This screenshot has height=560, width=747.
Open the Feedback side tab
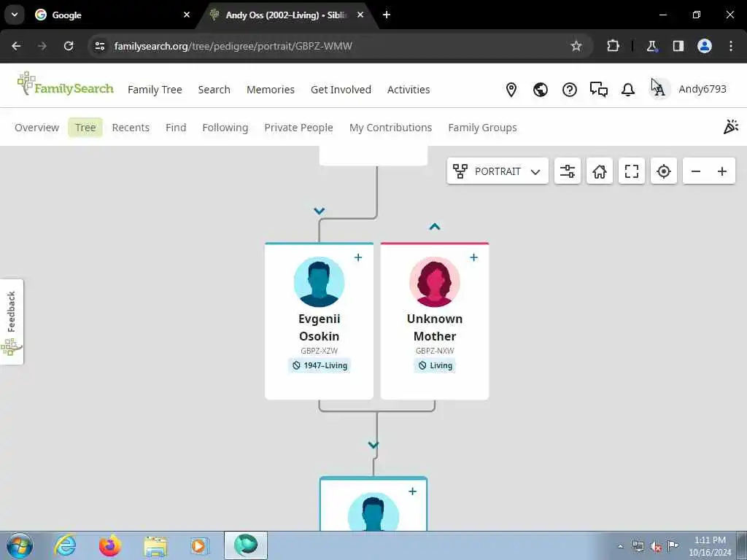pos(12,322)
